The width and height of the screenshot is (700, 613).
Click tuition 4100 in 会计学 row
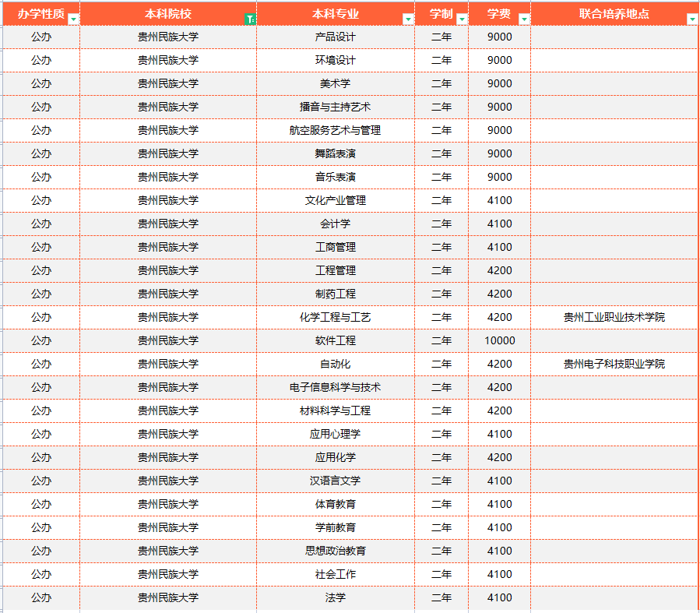click(x=500, y=224)
